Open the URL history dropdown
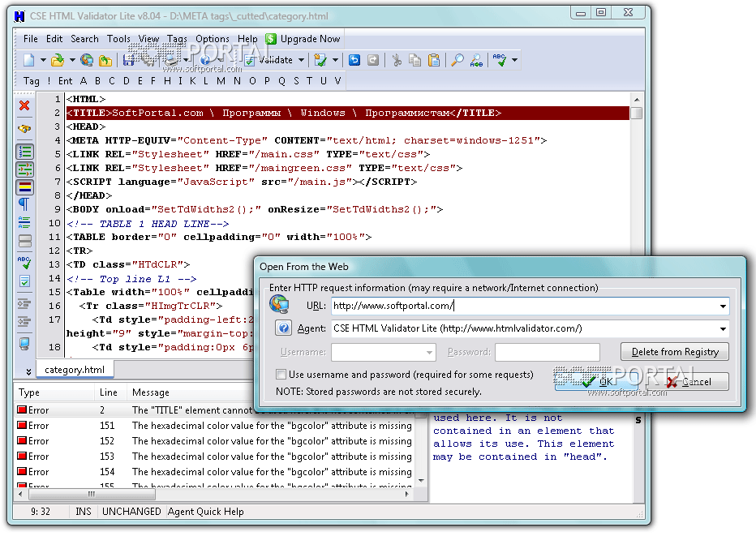 point(723,306)
